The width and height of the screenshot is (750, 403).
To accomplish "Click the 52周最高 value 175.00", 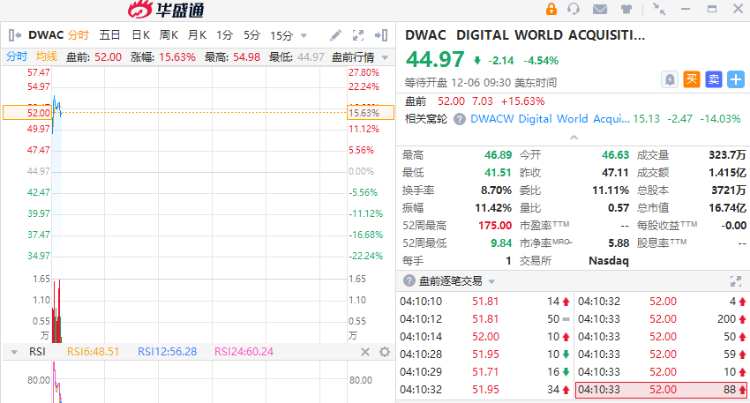I will coord(495,226).
